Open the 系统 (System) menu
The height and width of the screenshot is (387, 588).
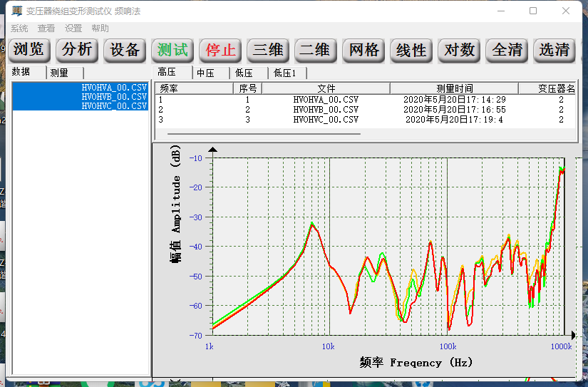(x=19, y=29)
